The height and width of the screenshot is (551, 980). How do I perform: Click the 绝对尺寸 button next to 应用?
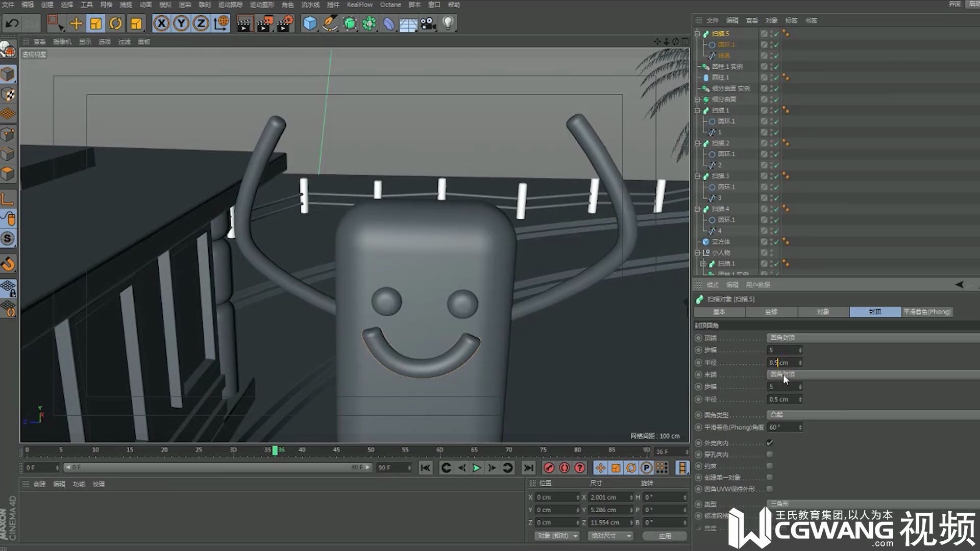tap(610, 536)
